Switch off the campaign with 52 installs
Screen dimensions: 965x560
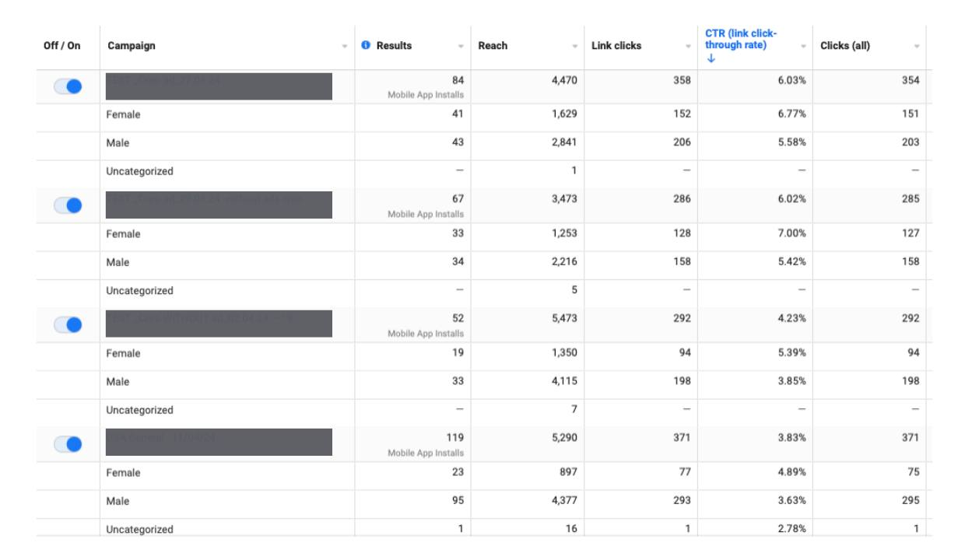[69, 325]
